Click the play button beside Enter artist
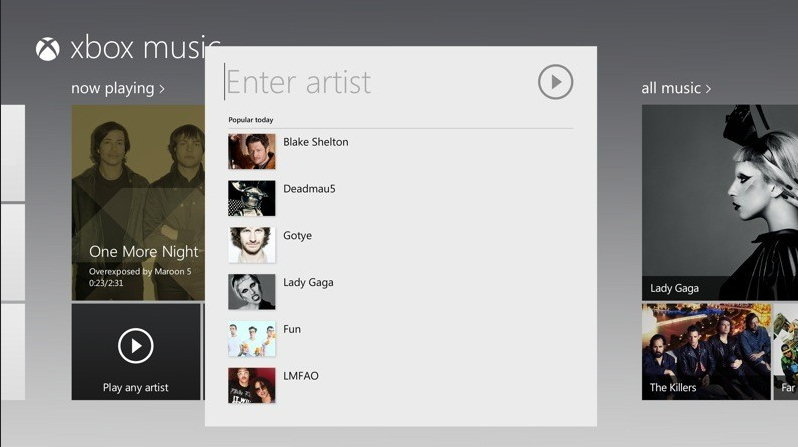This screenshot has width=798, height=447. (x=555, y=81)
